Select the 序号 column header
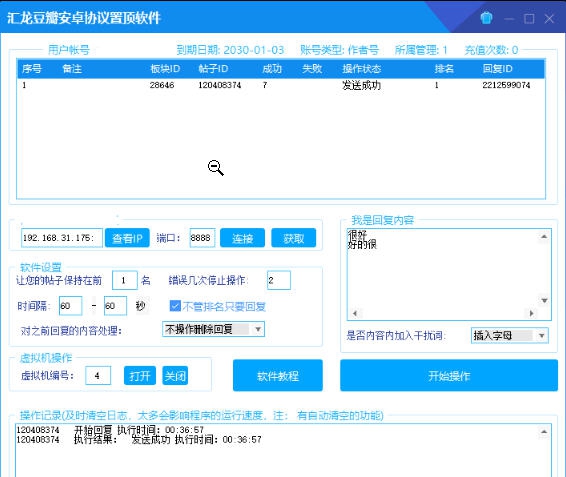This screenshot has width=566, height=477. coord(32,69)
